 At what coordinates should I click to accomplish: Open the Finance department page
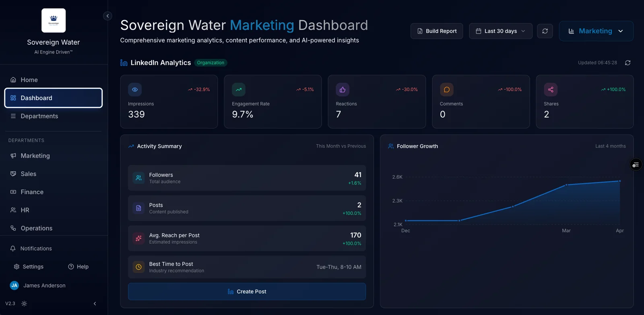(x=32, y=192)
